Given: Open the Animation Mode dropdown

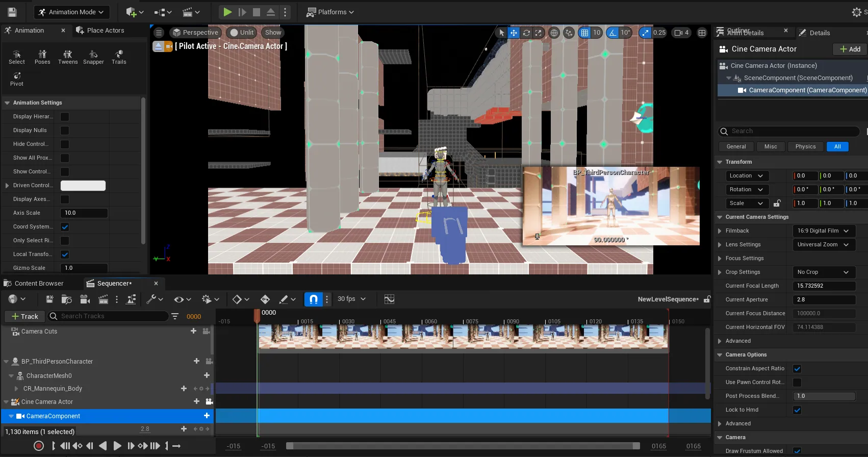Looking at the screenshot, I should [x=71, y=12].
